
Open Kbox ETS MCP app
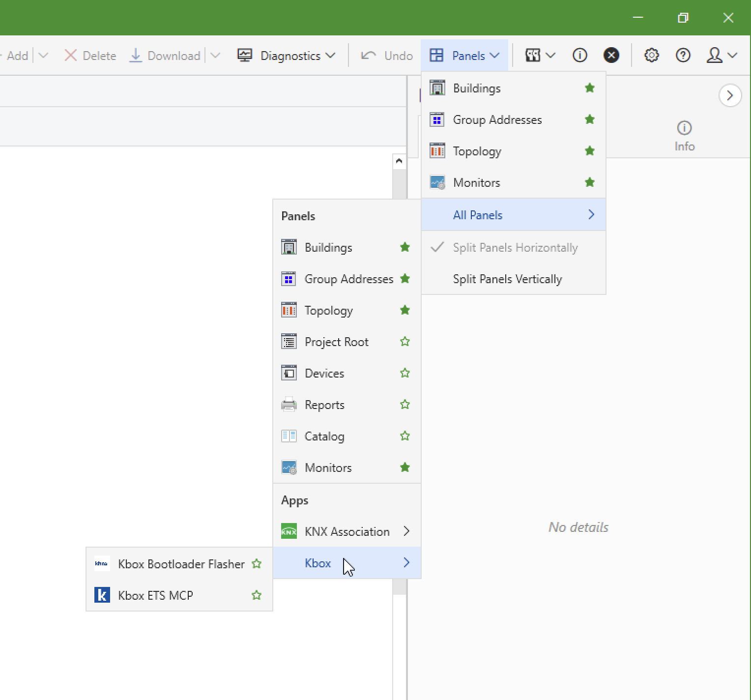(179, 595)
